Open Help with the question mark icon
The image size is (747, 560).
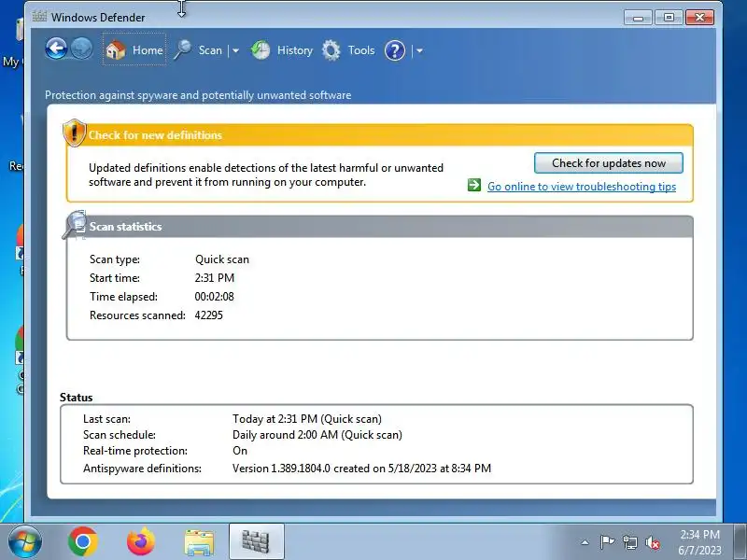pyautogui.click(x=395, y=50)
